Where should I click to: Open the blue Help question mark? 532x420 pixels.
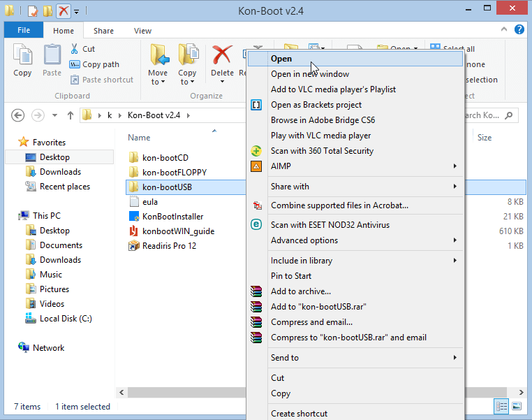pyautogui.click(x=519, y=29)
